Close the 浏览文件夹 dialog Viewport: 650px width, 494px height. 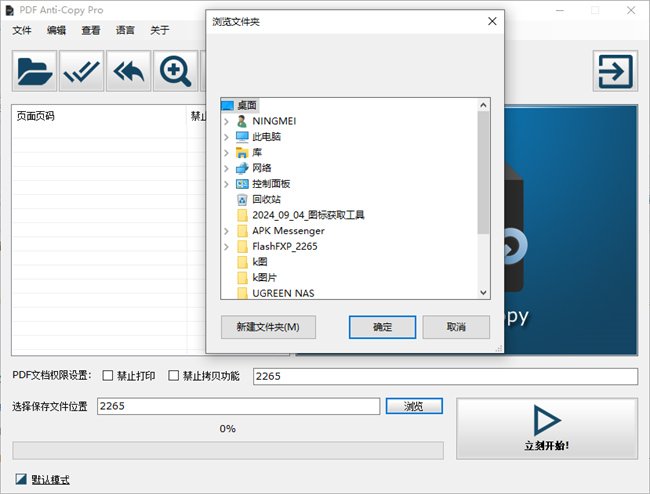click(x=492, y=21)
